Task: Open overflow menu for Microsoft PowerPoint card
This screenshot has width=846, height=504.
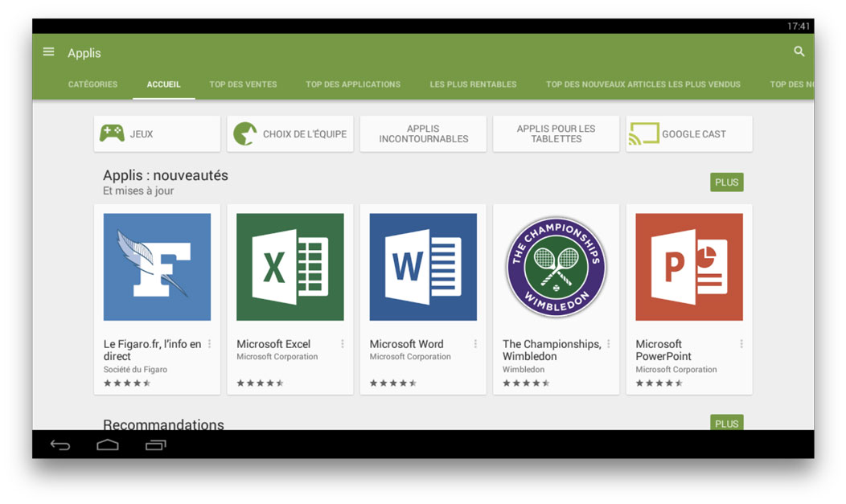Action: [x=741, y=344]
